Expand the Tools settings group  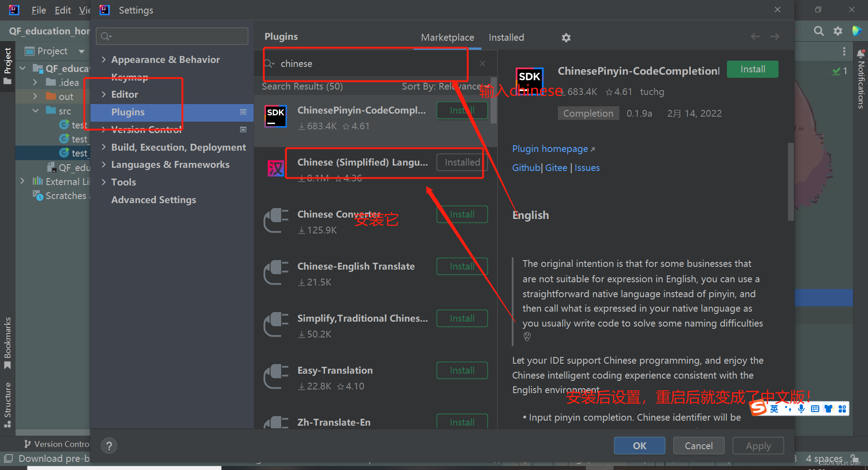[x=104, y=182]
